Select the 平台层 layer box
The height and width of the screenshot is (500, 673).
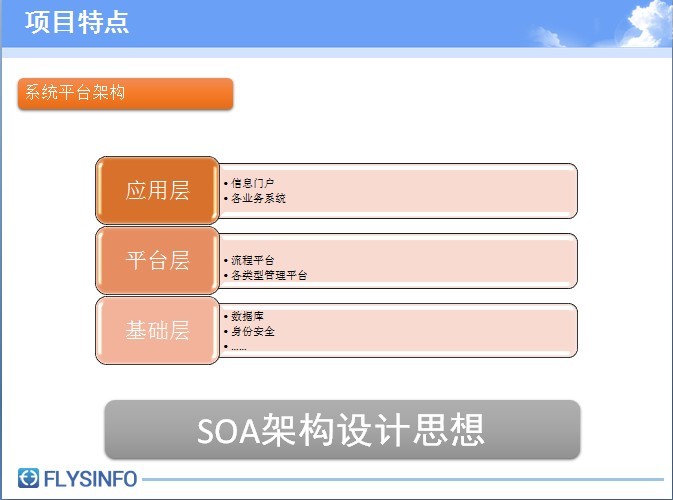tap(157, 260)
